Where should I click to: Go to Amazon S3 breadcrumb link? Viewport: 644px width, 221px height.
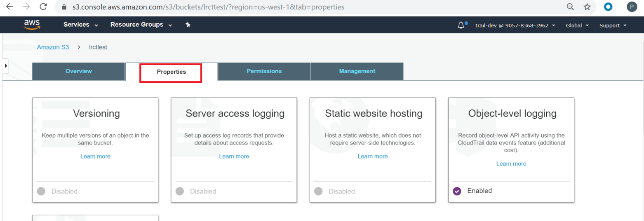(53, 47)
